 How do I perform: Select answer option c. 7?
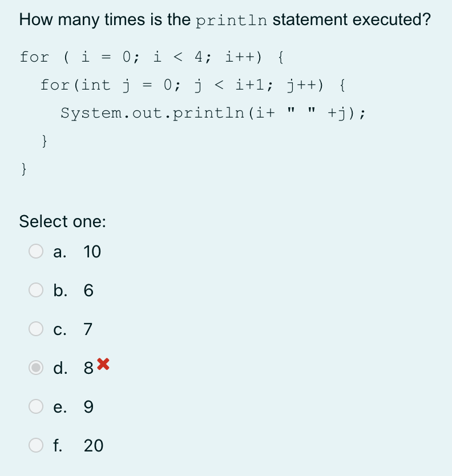click(36, 329)
